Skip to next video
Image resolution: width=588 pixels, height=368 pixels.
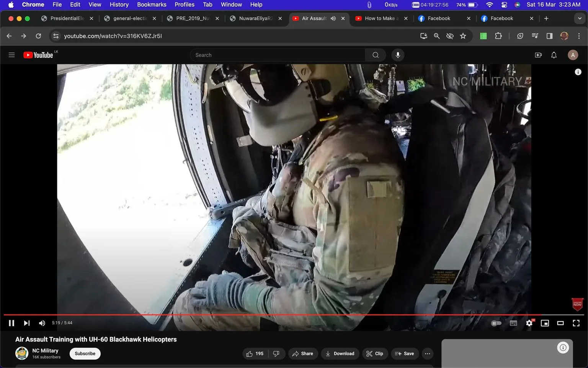(x=26, y=323)
